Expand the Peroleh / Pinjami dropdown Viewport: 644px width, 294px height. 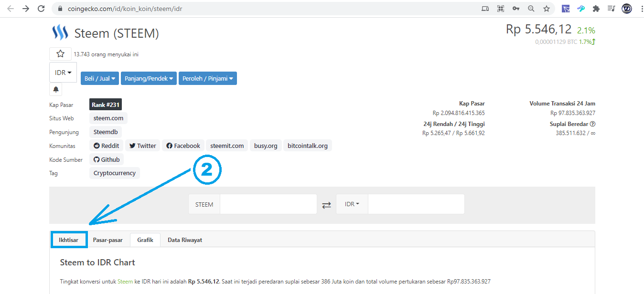pyautogui.click(x=208, y=78)
